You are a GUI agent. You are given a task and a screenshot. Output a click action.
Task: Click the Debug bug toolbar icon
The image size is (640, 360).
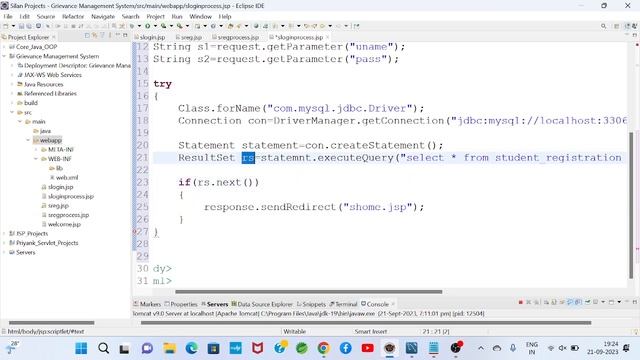pos(132,26)
